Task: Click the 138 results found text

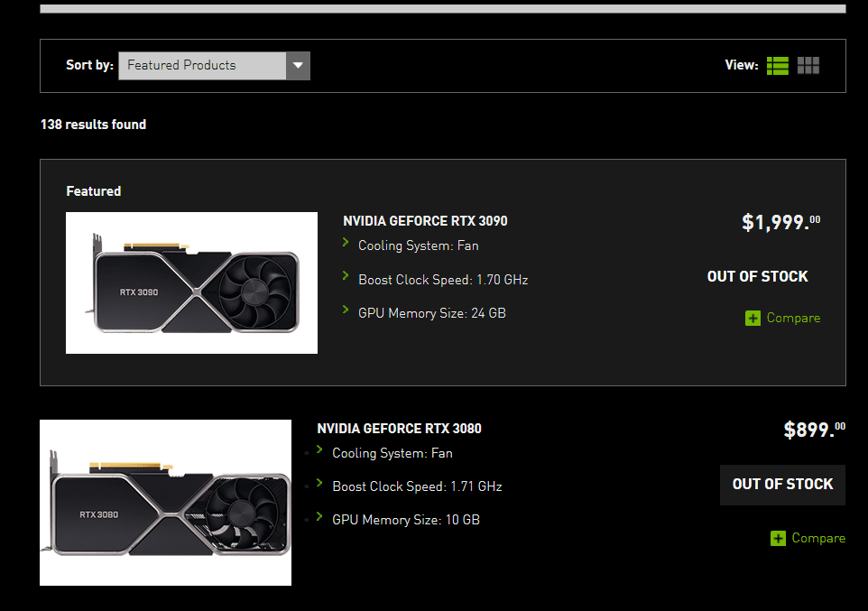Action: click(x=94, y=125)
